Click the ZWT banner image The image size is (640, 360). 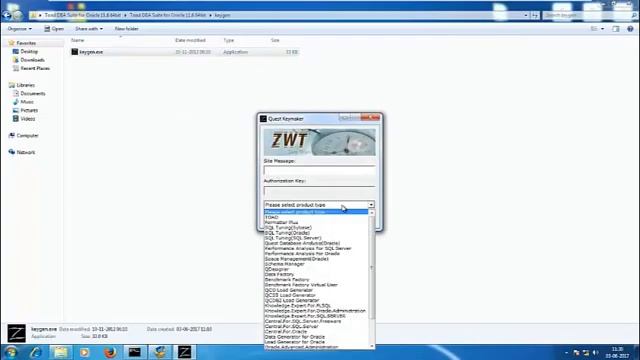[x=320, y=142]
